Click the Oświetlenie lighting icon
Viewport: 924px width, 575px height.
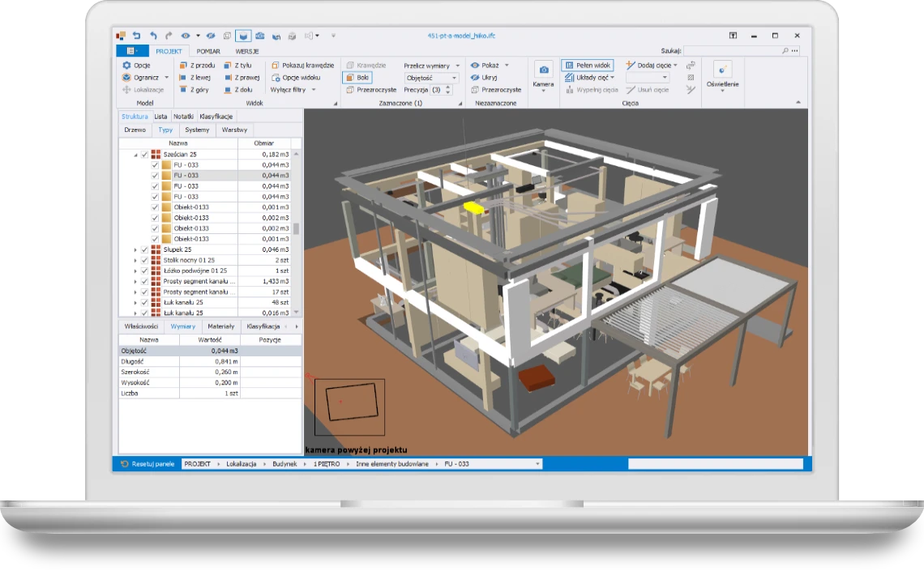[722, 70]
